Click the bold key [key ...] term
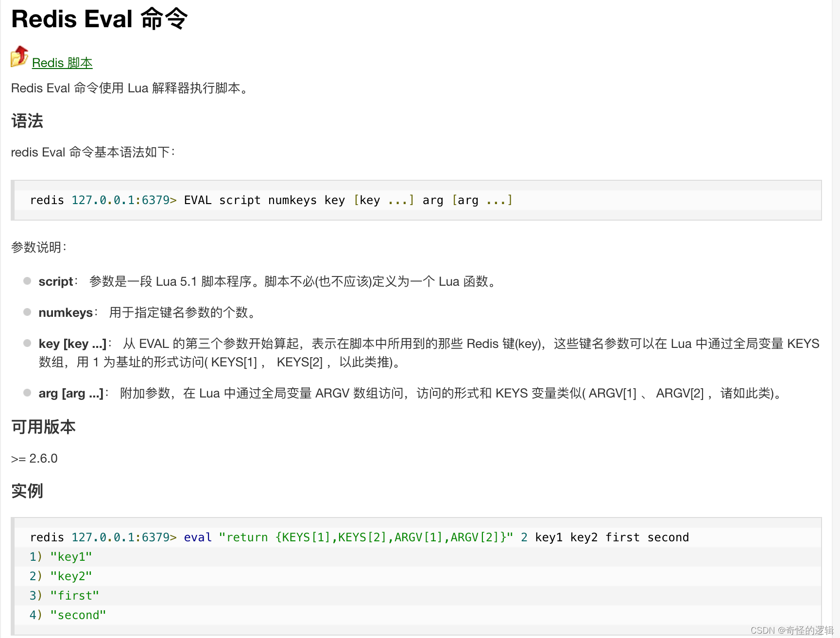 point(72,344)
